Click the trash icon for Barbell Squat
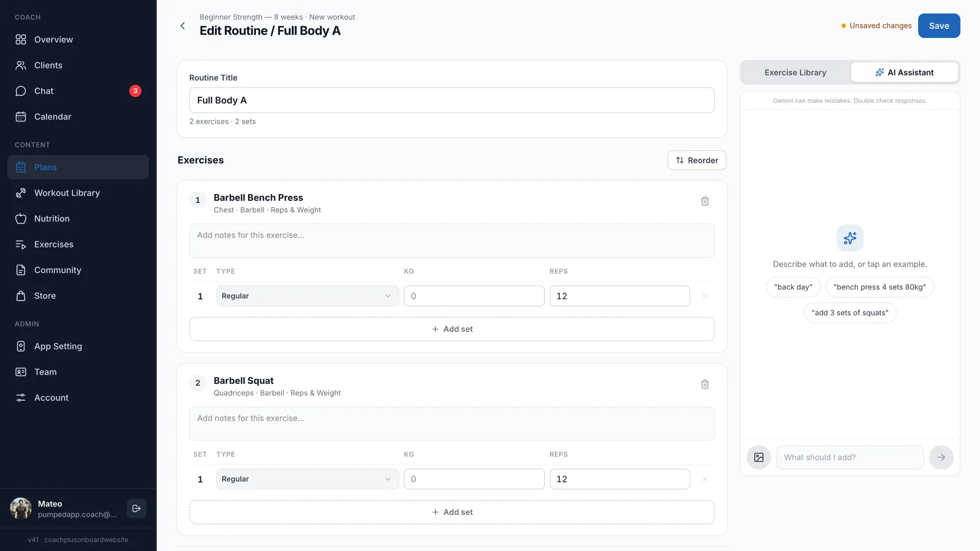The image size is (980, 551). 705,384
